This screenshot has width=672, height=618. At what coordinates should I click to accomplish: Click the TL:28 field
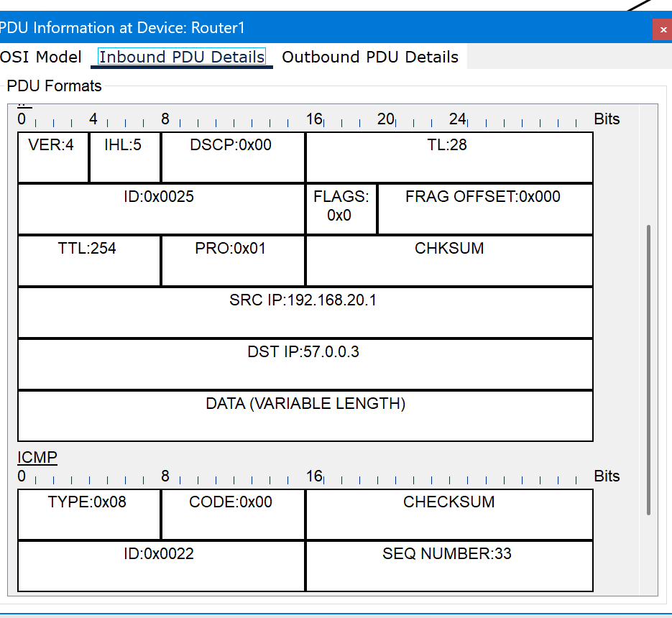450,157
